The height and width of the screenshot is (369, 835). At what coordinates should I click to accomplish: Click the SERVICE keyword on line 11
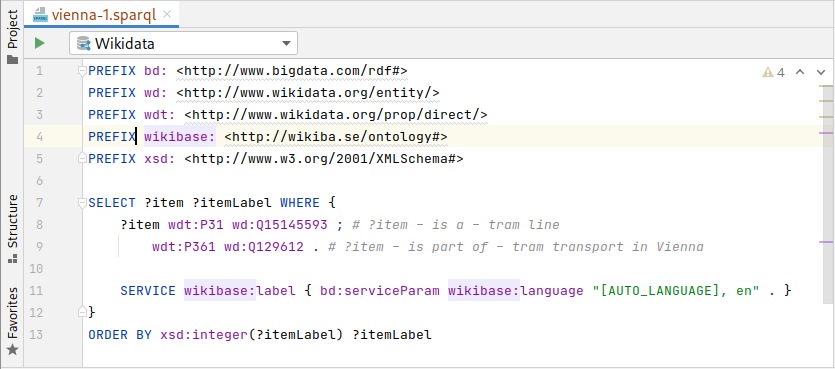tap(148, 291)
